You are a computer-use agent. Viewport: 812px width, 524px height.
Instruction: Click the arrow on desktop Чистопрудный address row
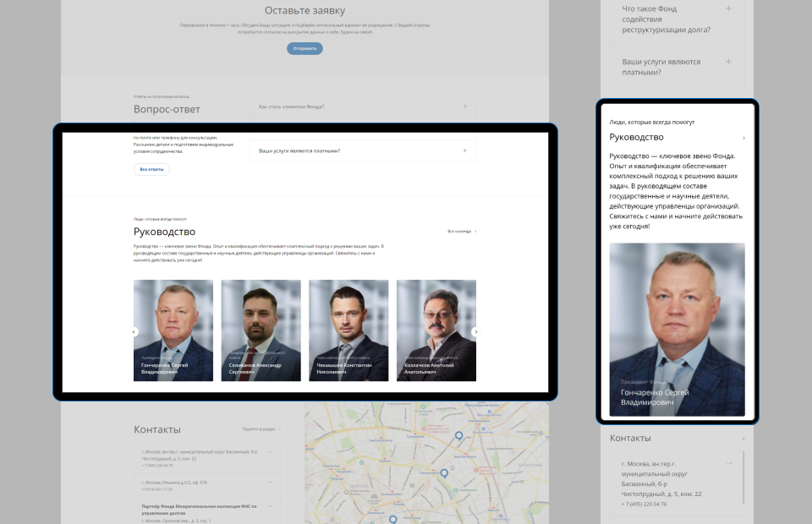[x=270, y=452]
